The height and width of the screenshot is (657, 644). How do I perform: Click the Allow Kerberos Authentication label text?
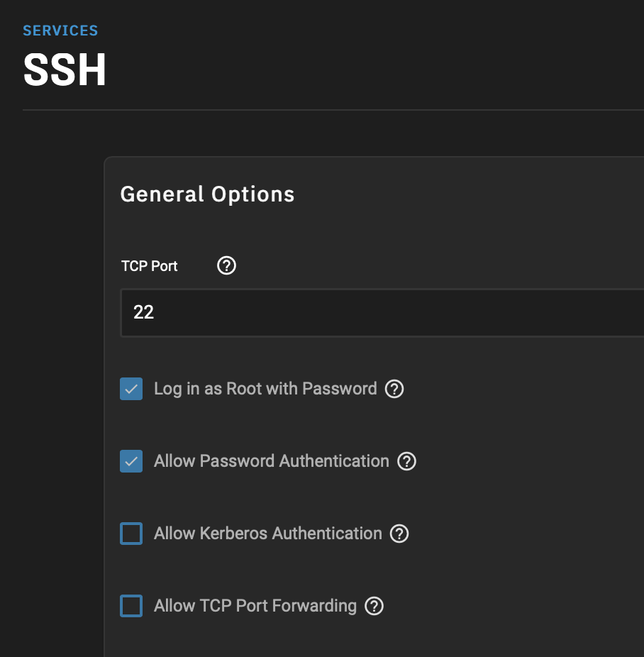[268, 534]
